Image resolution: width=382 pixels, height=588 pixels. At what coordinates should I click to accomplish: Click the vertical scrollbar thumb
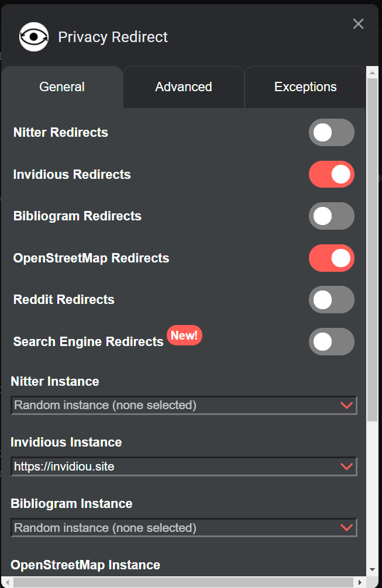click(x=372, y=250)
